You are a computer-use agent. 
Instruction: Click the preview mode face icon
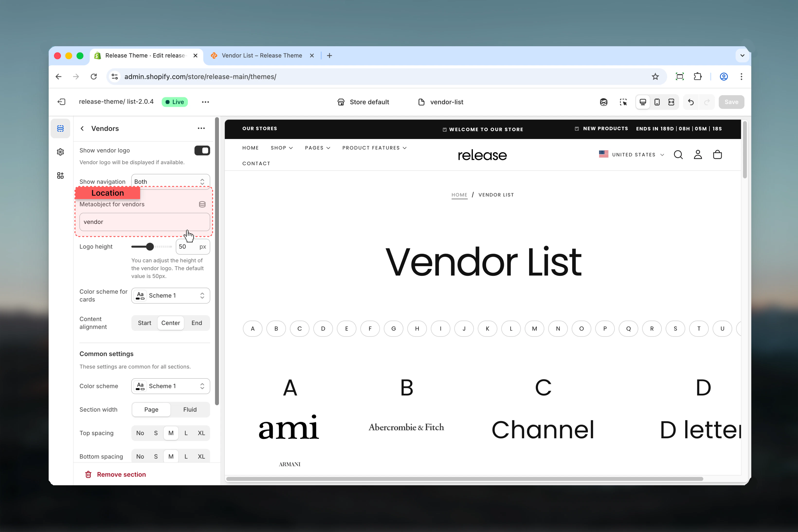[603, 102]
